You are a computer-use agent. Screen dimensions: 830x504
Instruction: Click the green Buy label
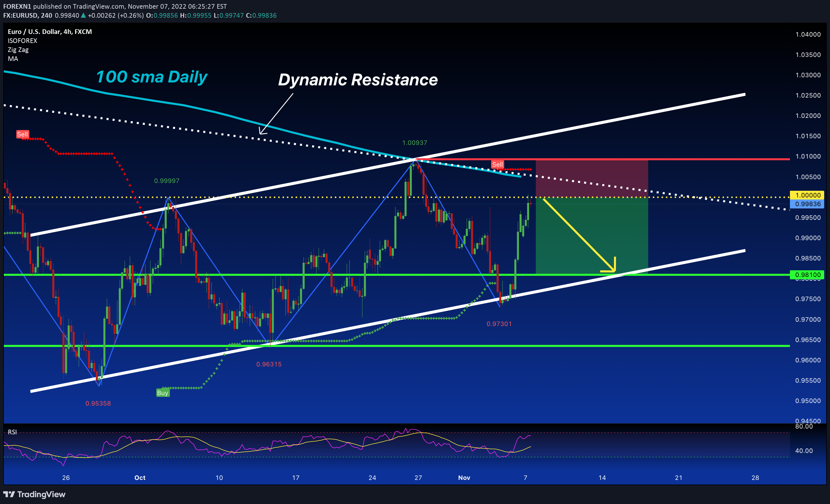[x=163, y=393]
